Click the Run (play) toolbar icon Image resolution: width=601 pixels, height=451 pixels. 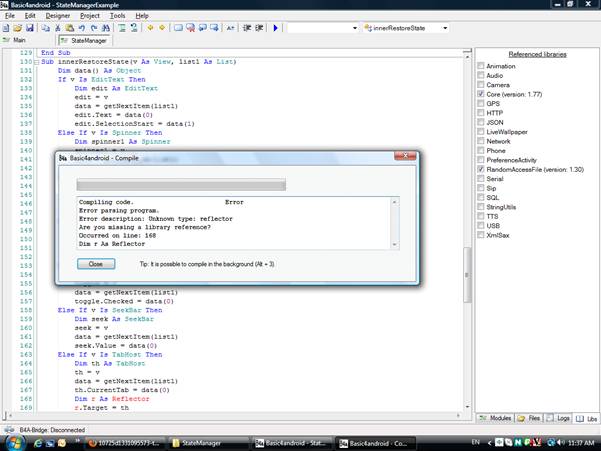tap(276, 28)
